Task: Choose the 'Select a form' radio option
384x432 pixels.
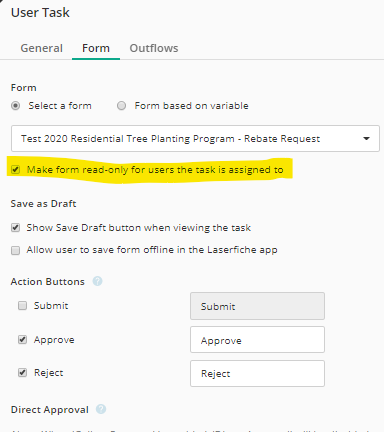Action: click(16, 106)
